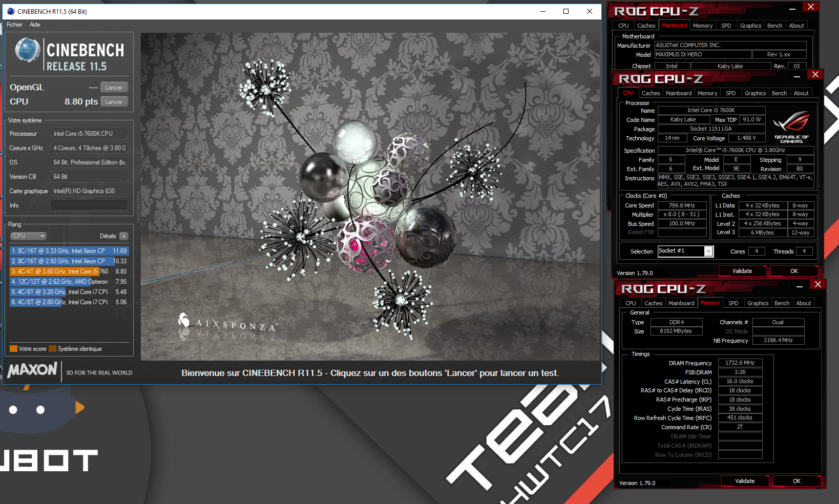Viewport: 839px width, 504px height.
Task: Close the ROG CPU-Z Memory window
Action: 817,284
